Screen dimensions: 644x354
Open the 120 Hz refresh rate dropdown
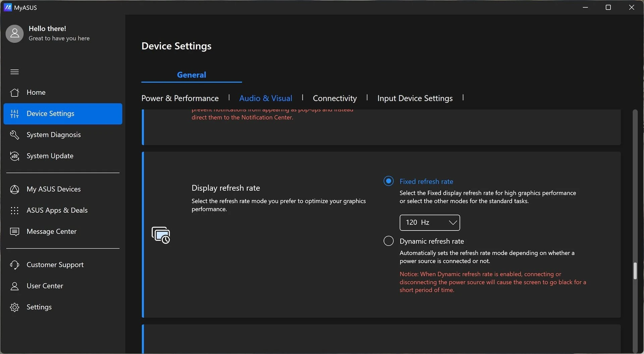430,223
